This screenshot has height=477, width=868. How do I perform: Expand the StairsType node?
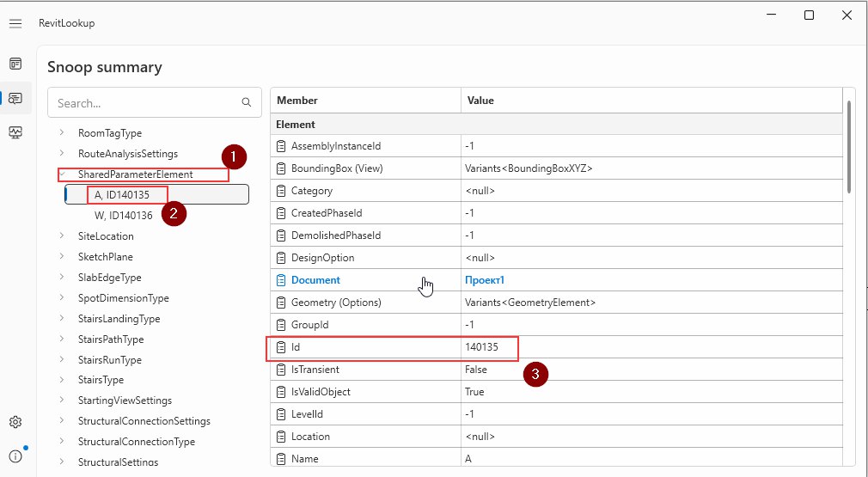[62, 380]
